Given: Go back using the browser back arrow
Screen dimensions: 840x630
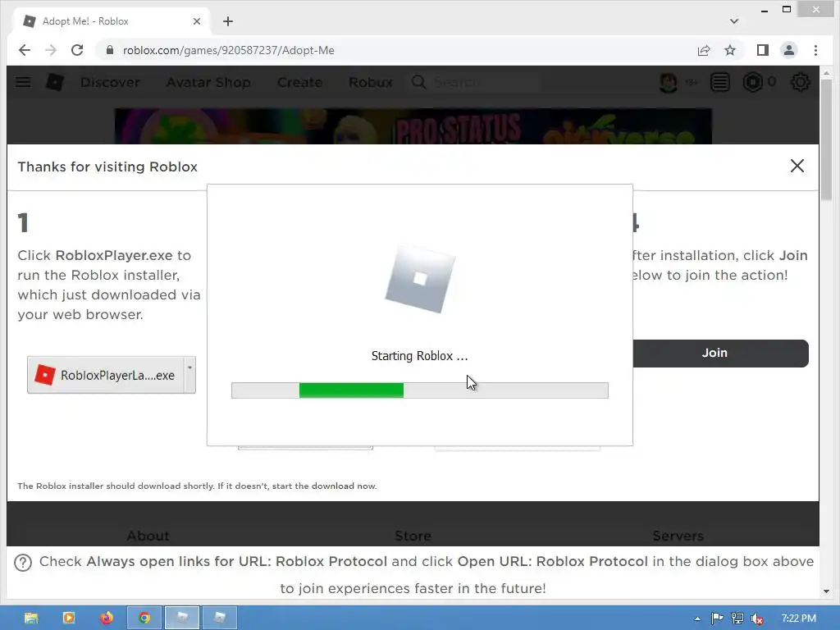Looking at the screenshot, I should point(24,50).
